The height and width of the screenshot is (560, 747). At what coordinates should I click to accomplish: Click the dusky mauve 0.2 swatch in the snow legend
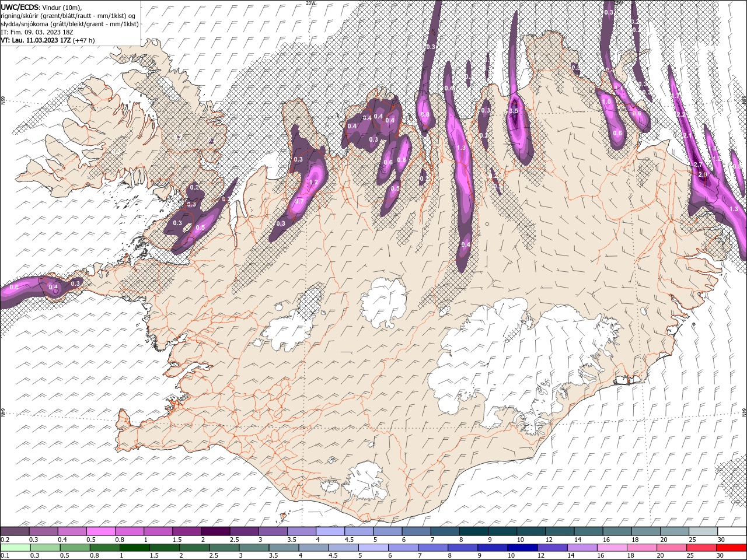click(x=15, y=531)
